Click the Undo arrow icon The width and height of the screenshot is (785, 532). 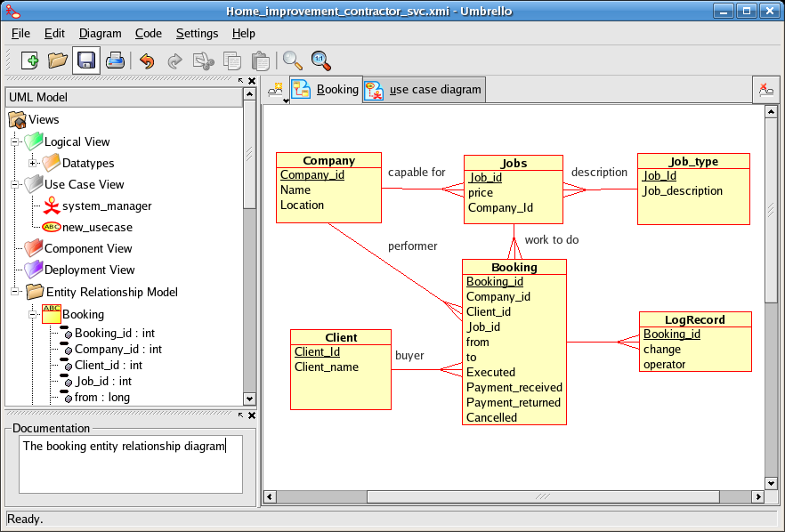[147, 61]
